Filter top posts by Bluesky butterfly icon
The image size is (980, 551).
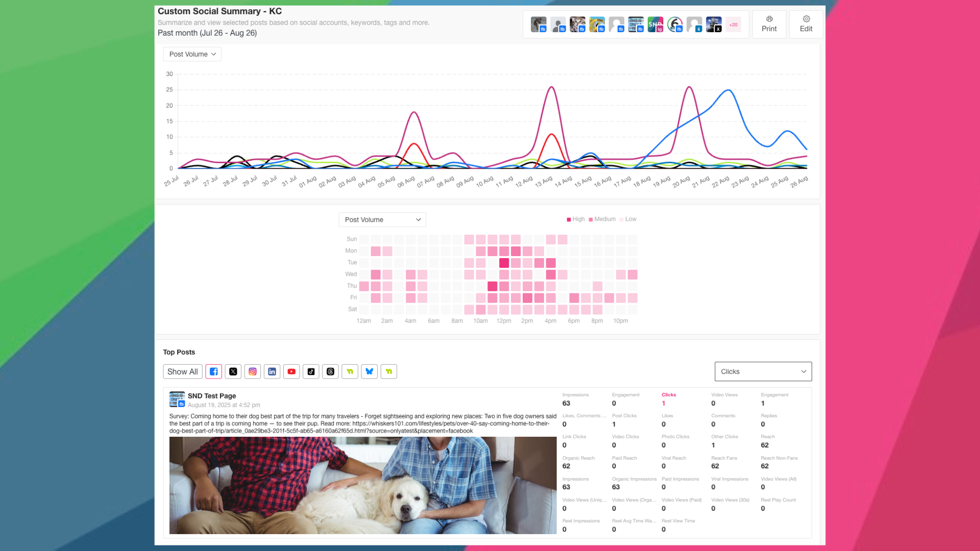click(x=369, y=371)
